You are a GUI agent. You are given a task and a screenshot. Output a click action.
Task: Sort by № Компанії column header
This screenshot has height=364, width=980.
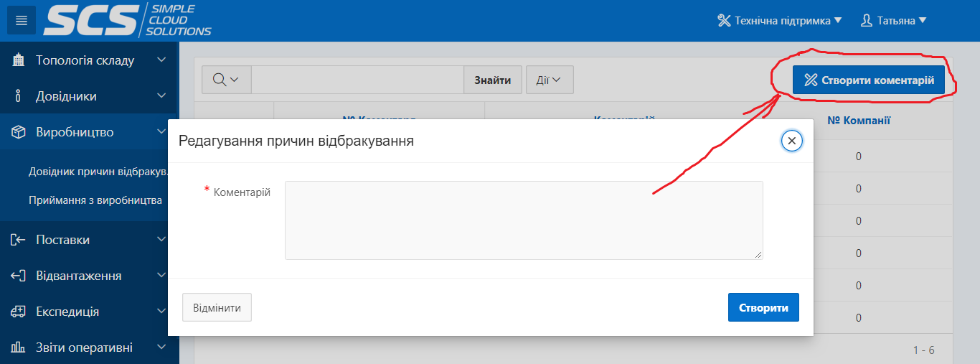(859, 121)
